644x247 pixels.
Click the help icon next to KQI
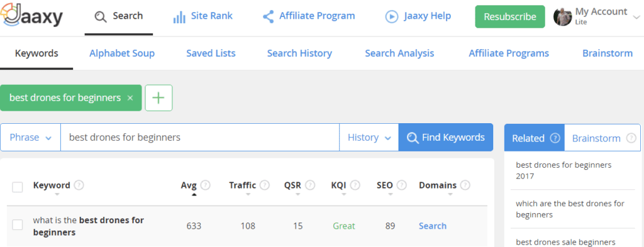tap(355, 185)
